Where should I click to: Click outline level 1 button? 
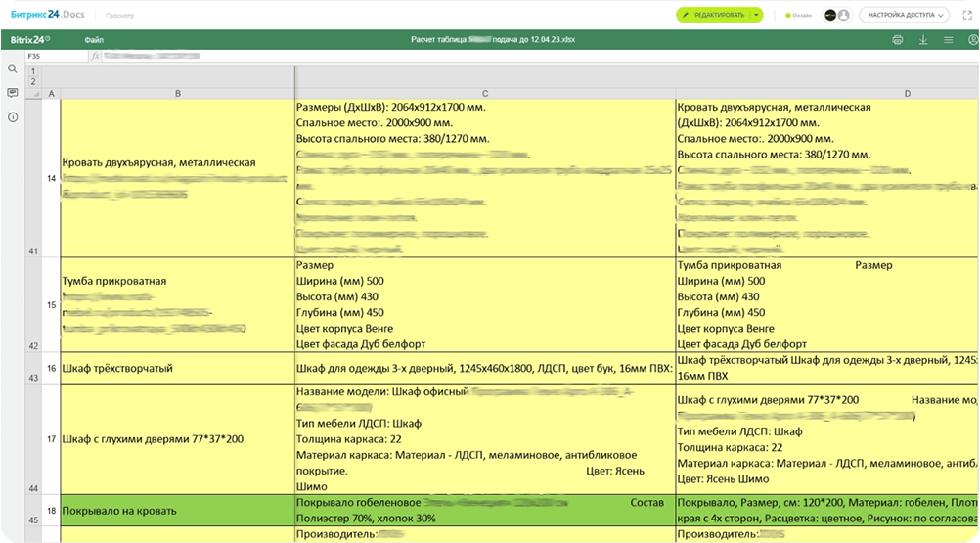33,71
